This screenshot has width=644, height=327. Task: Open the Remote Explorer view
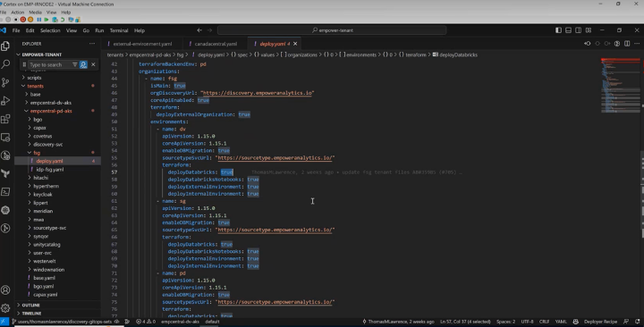tap(5, 137)
